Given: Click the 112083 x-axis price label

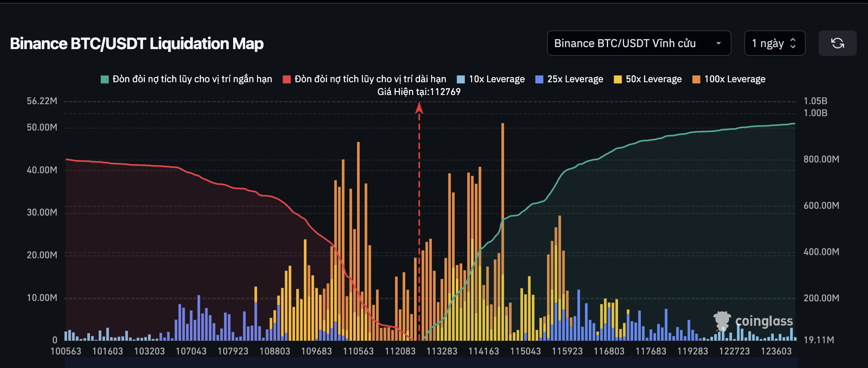Looking at the screenshot, I should (400, 351).
